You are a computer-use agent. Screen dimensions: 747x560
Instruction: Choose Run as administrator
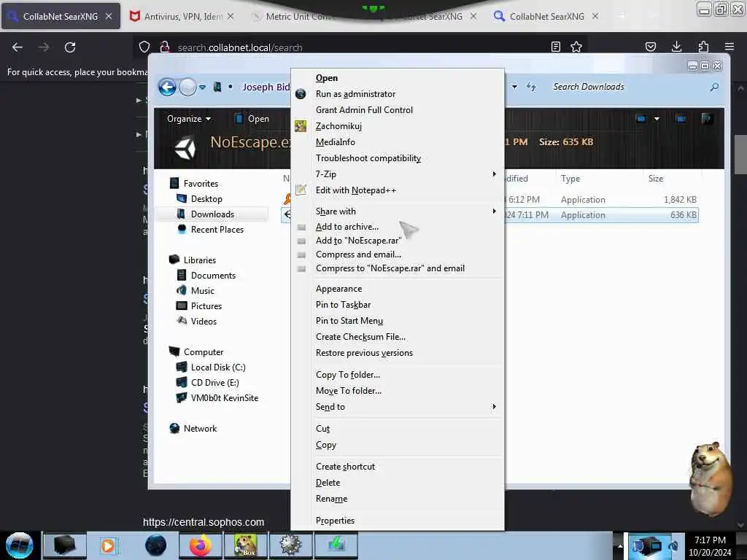pos(398,94)
